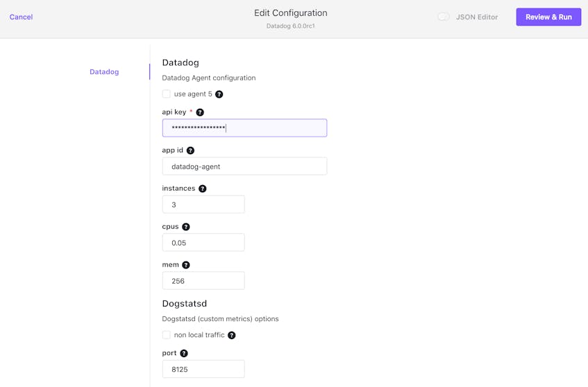Click the mem help icon
Screen dimensions: 588x387
(185, 265)
